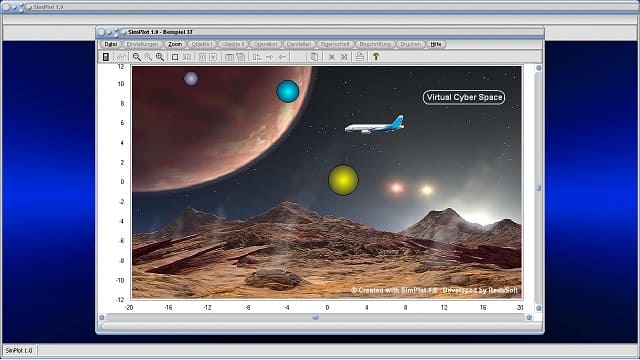This screenshot has height=360, width=640.
Task: Click the square rectangle toolbar icon
Action: tap(175, 57)
